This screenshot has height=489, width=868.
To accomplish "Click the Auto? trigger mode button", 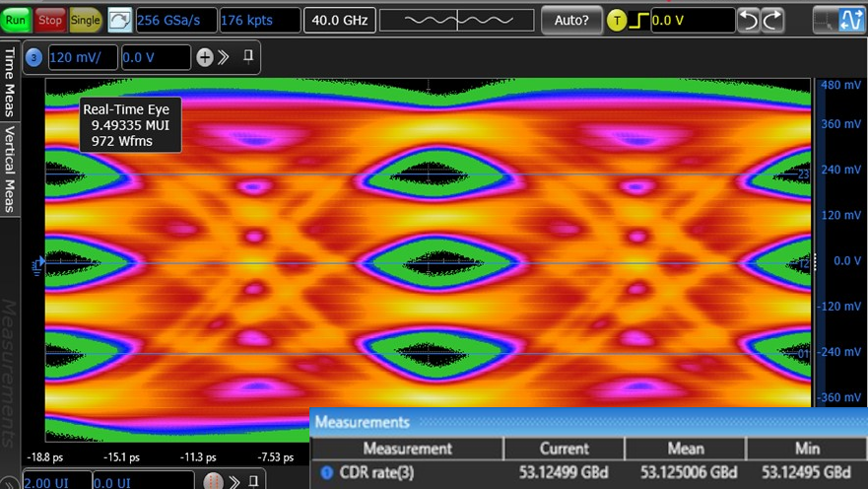I will (x=571, y=20).
